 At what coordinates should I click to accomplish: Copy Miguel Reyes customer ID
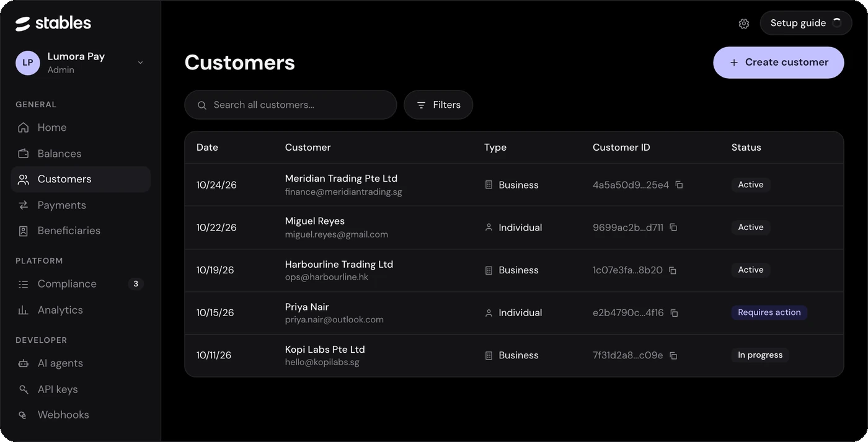673,228
